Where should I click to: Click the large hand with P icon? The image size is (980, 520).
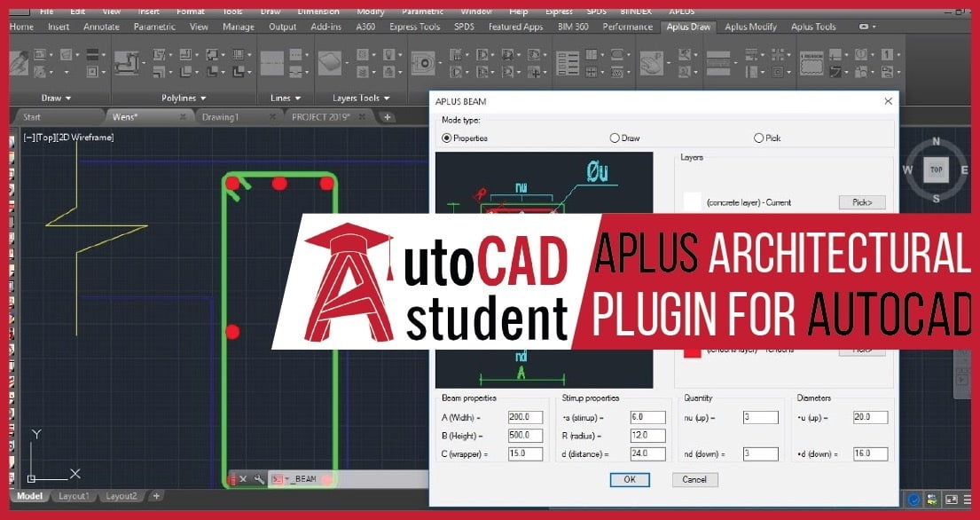coord(654,63)
